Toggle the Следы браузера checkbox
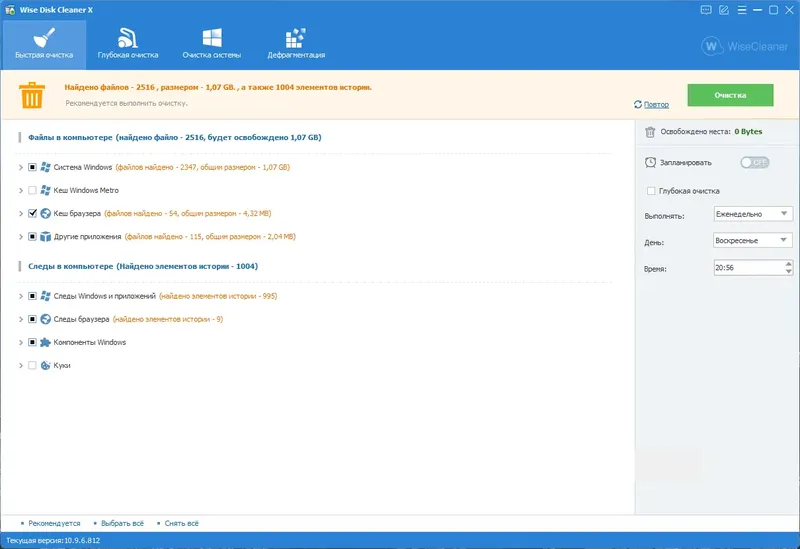800x549 pixels. pos(32,319)
